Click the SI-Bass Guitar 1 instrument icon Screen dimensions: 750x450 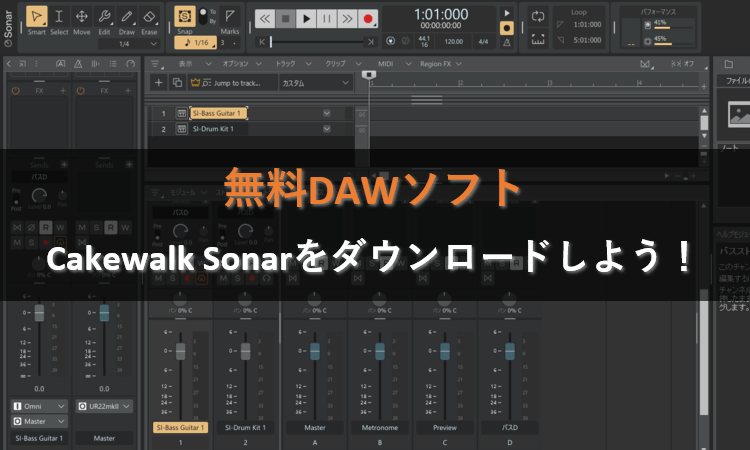pos(181,113)
